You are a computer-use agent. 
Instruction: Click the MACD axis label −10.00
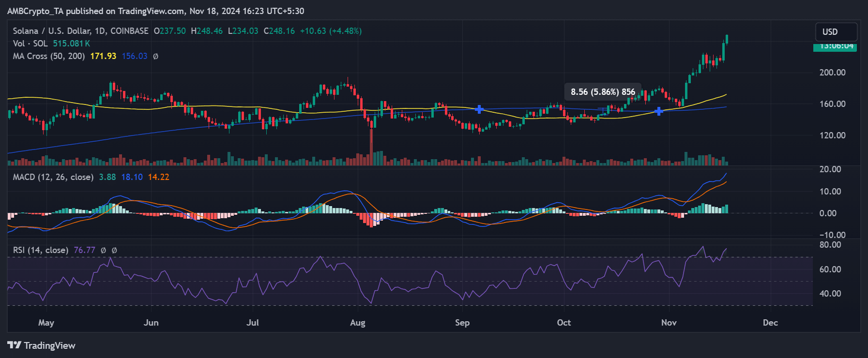pos(833,235)
